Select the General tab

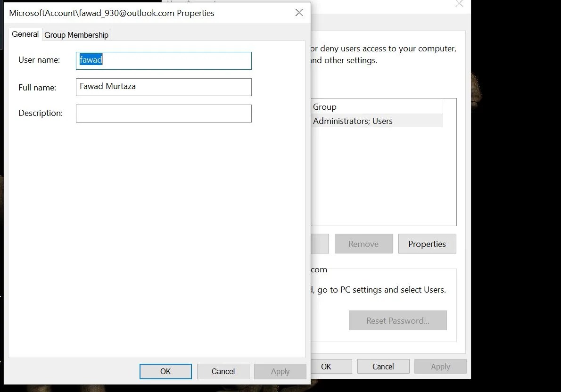[25, 34]
